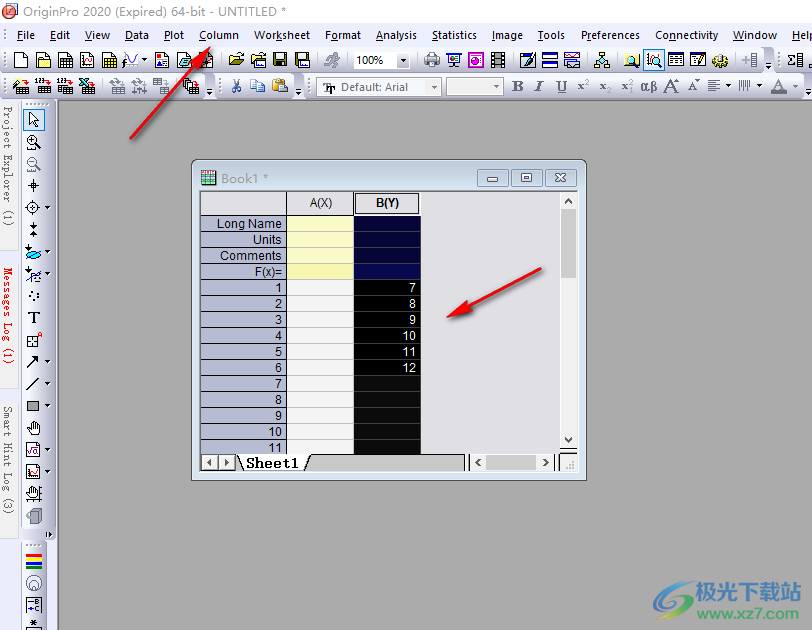The width and height of the screenshot is (812, 630).
Task: Select the B(Y) column header
Action: 387,203
